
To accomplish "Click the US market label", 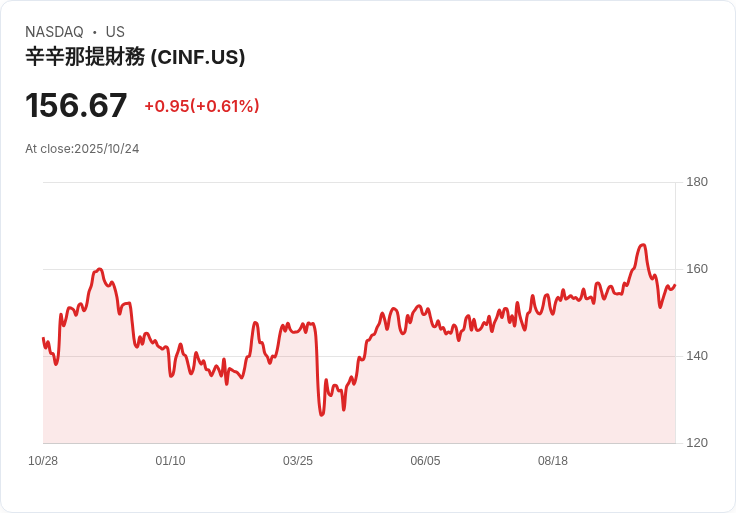I will pyautogui.click(x=115, y=32).
